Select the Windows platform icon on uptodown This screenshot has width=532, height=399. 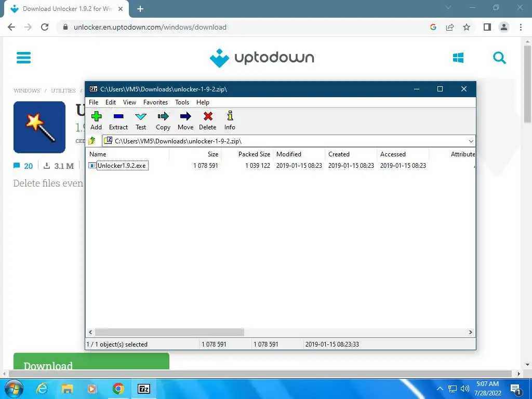pyautogui.click(x=458, y=58)
